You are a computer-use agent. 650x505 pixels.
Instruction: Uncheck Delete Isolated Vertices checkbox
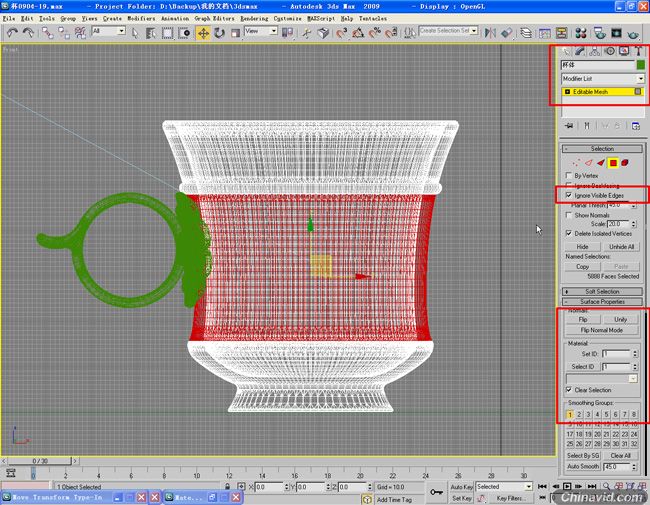pos(569,233)
